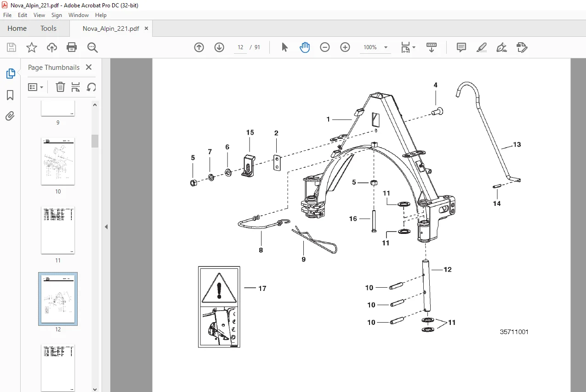Close the Page Thumbnails panel

89,67
